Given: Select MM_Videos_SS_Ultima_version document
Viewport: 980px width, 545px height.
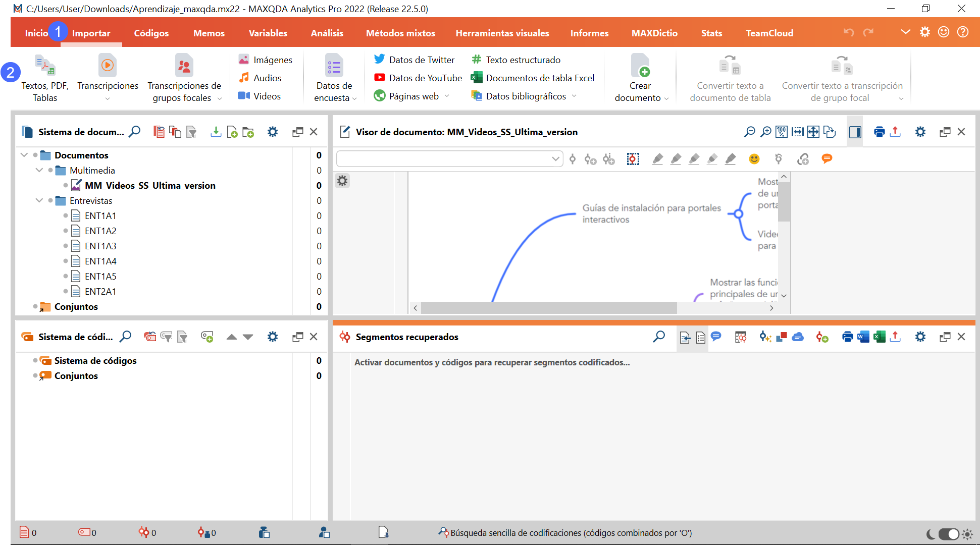Looking at the screenshot, I should [x=150, y=185].
